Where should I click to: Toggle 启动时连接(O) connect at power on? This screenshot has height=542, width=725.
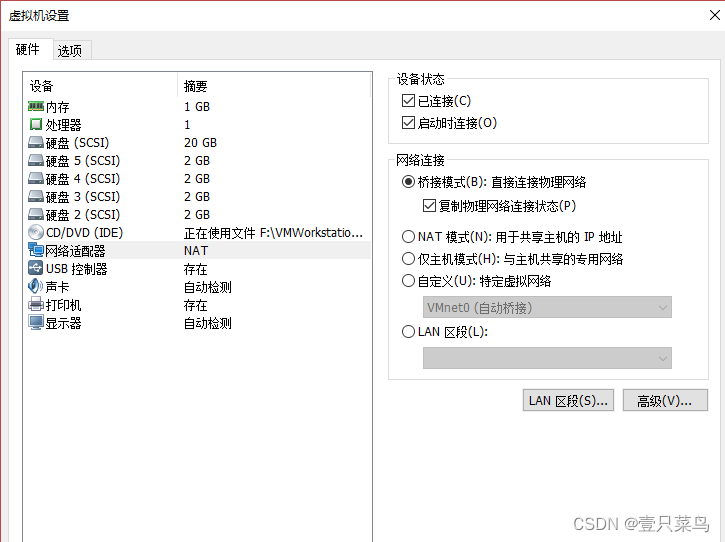tap(408, 123)
